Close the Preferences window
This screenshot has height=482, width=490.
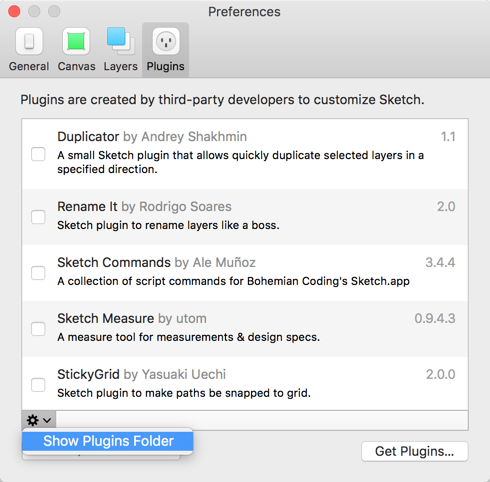14,11
